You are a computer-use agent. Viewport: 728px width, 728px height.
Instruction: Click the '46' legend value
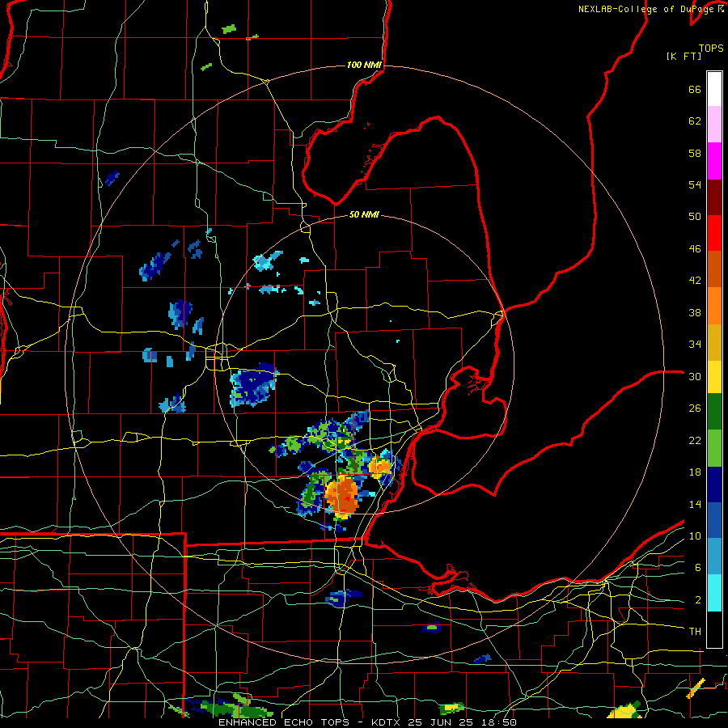(695, 249)
